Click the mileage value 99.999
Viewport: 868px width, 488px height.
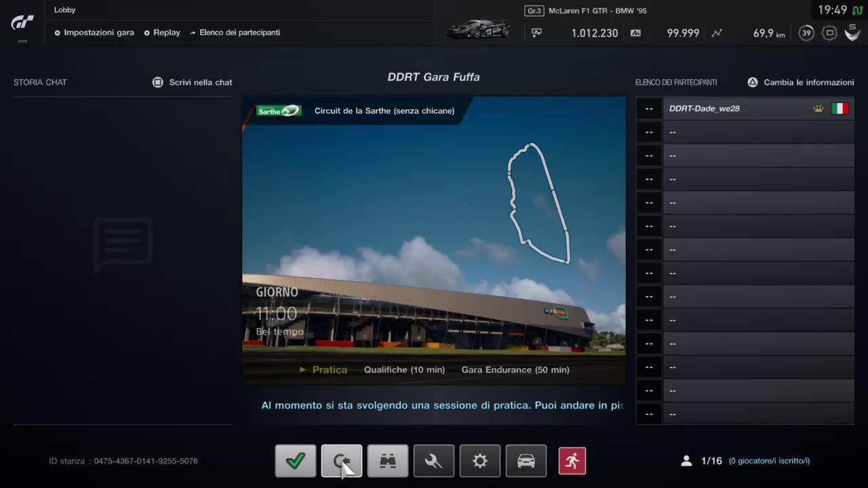click(683, 33)
